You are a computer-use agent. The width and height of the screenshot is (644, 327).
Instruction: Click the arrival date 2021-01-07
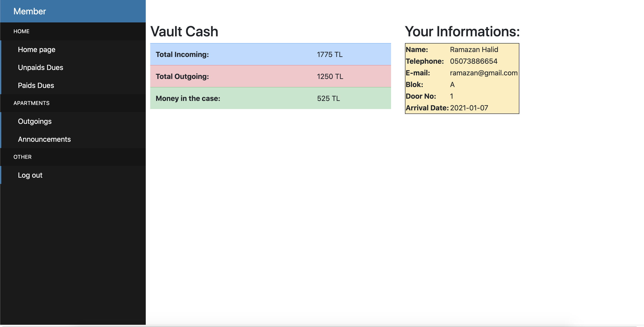tap(469, 108)
